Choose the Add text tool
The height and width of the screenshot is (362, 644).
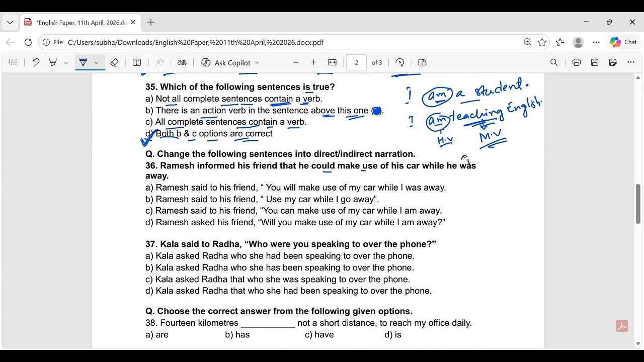point(137,62)
